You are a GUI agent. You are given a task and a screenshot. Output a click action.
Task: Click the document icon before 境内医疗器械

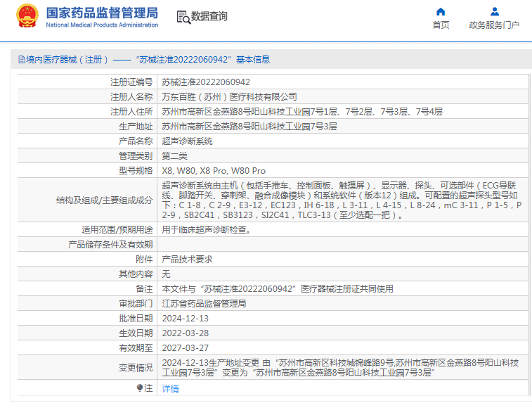pos(22,60)
